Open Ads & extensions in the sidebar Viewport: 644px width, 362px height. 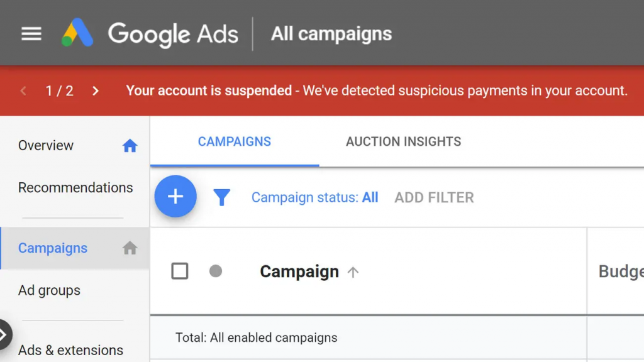click(x=70, y=350)
